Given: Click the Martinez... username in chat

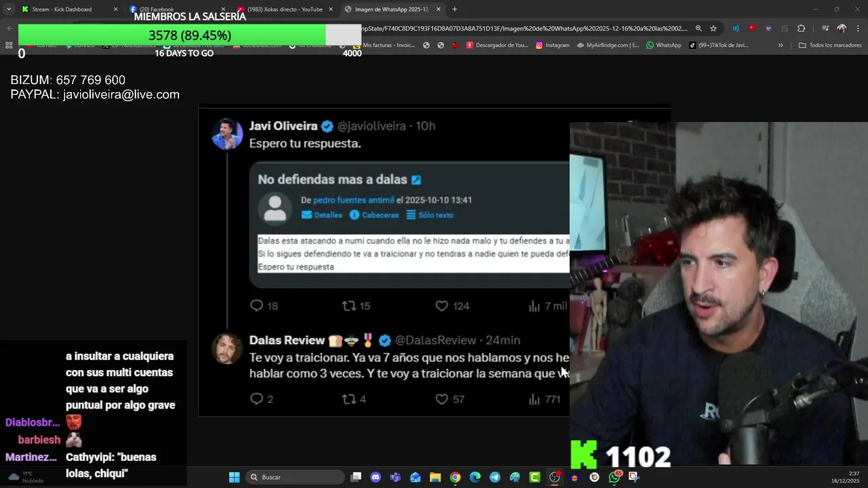Looking at the screenshot, I should tap(31, 457).
